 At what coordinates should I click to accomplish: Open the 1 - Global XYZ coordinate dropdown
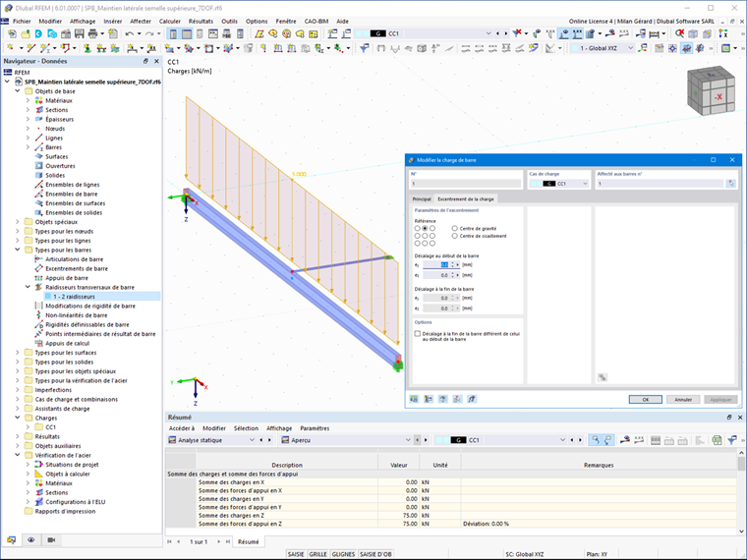630,48
